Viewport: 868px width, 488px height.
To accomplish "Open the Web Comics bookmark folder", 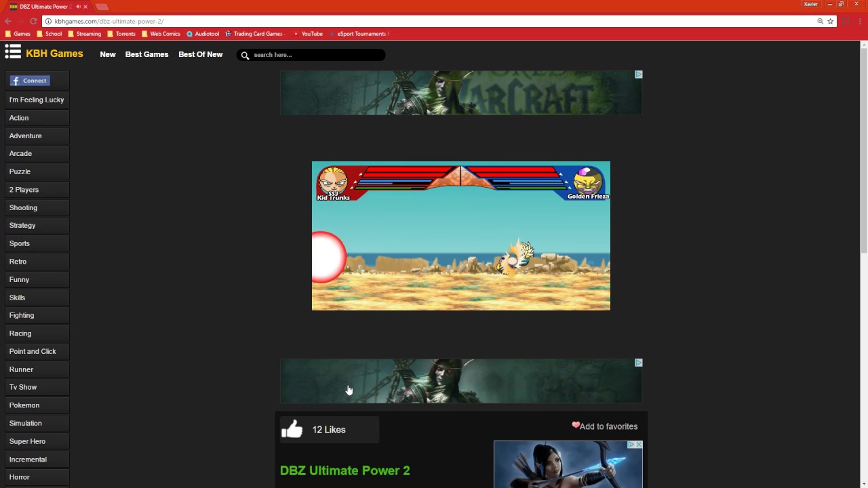I will pyautogui.click(x=161, y=34).
